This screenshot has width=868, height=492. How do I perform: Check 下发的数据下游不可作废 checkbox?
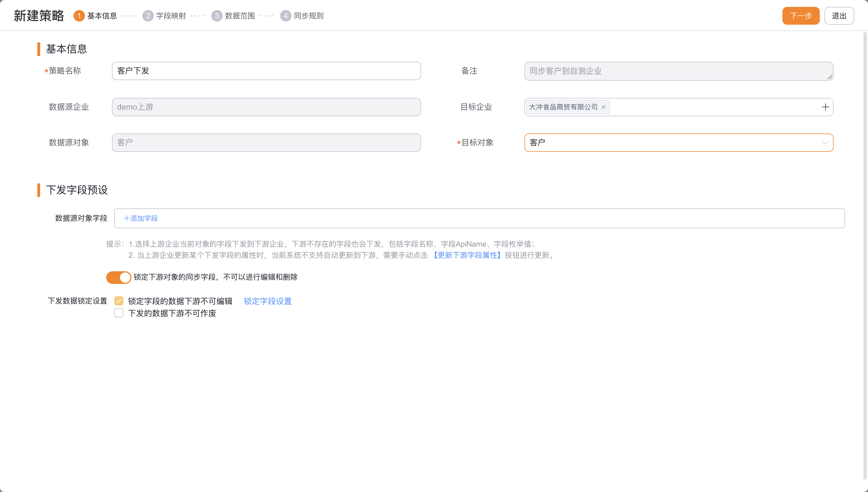pos(119,313)
